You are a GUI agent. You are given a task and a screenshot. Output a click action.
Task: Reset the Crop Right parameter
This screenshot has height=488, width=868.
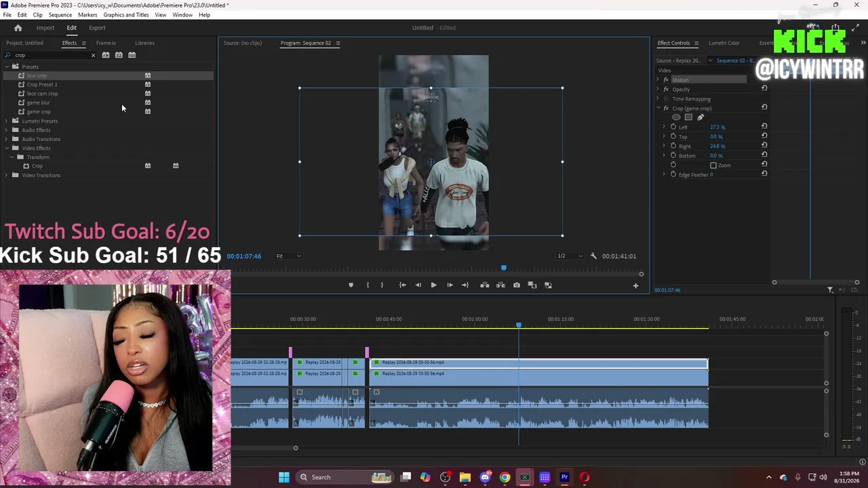(764, 145)
